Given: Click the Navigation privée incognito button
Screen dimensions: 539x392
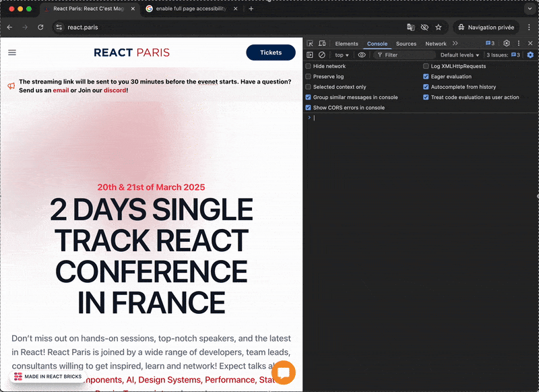Looking at the screenshot, I should coord(487,27).
